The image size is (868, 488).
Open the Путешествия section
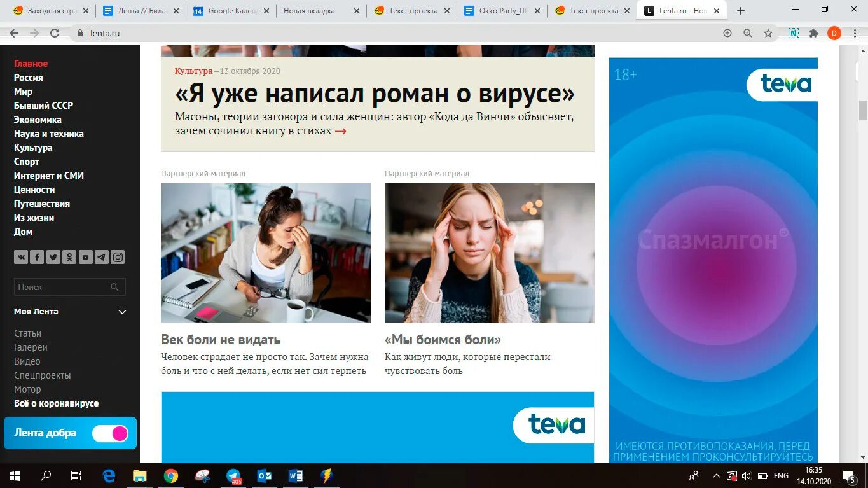click(42, 204)
